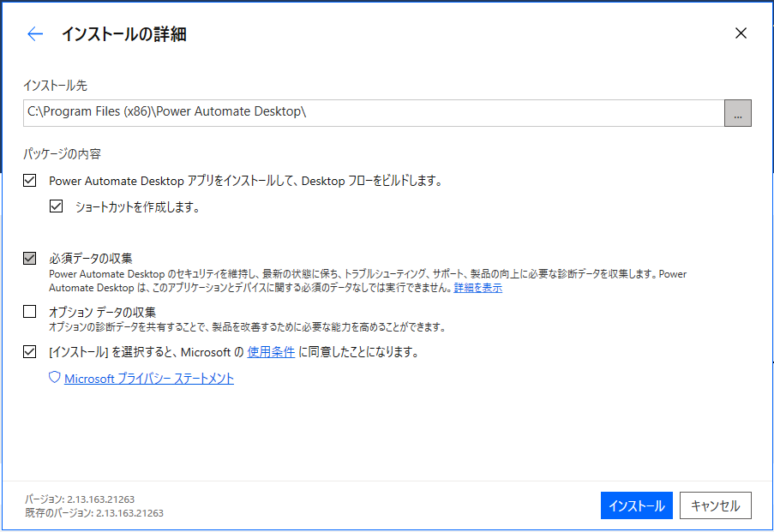Click the オプション データの収集 label text
Image resolution: width=774 pixels, height=532 pixels.
click(102, 312)
